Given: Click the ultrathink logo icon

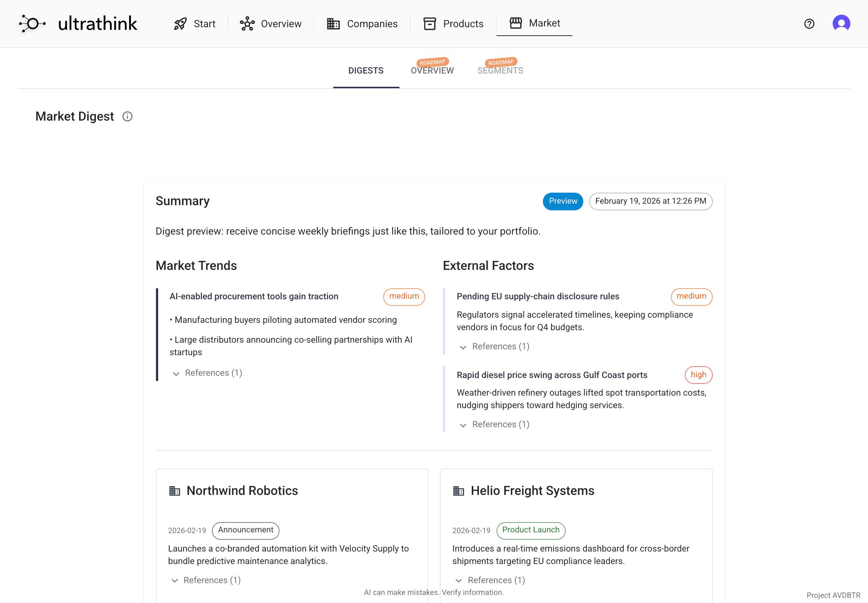Looking at the screenshot, I should (x=32, y=24).
